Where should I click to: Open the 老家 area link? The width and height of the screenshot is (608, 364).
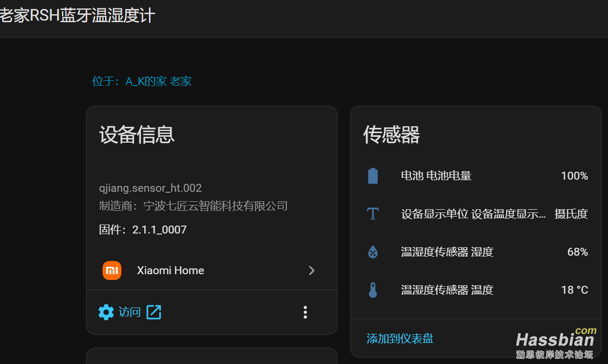181,81
